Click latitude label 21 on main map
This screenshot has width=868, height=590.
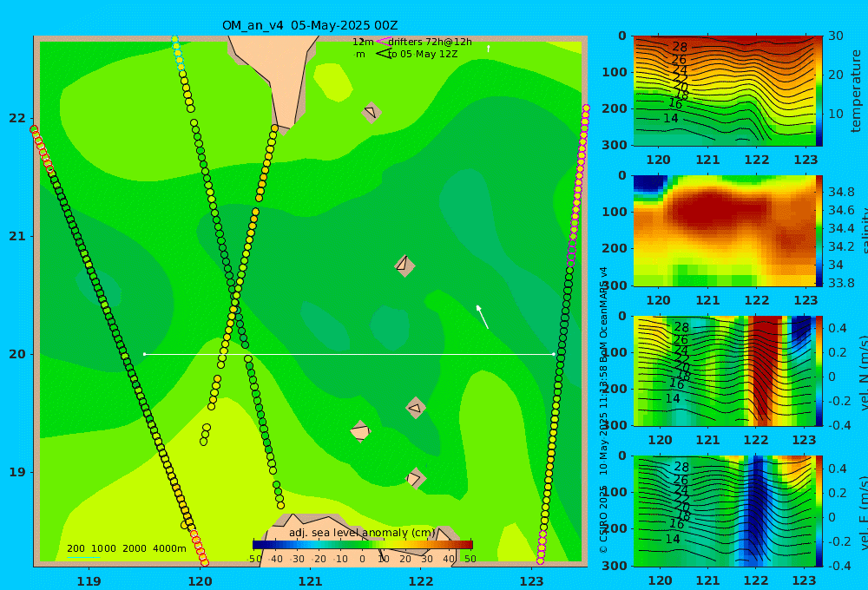[17, 236]
